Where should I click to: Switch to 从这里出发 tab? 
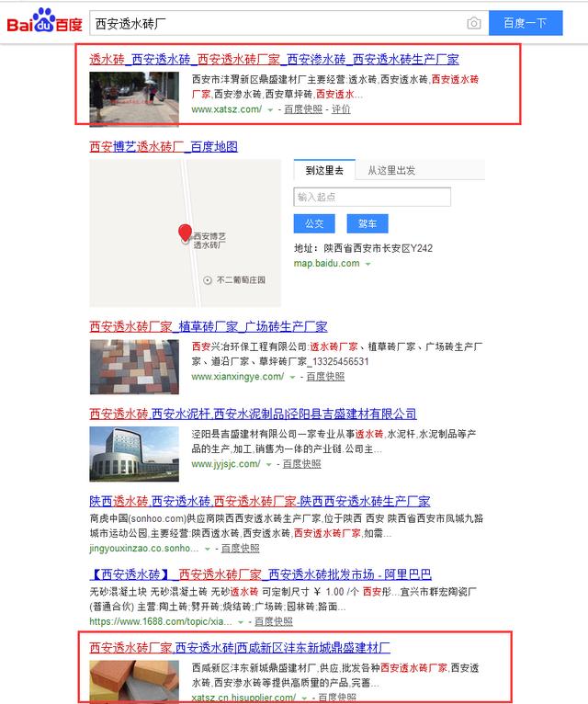point(391,171)
